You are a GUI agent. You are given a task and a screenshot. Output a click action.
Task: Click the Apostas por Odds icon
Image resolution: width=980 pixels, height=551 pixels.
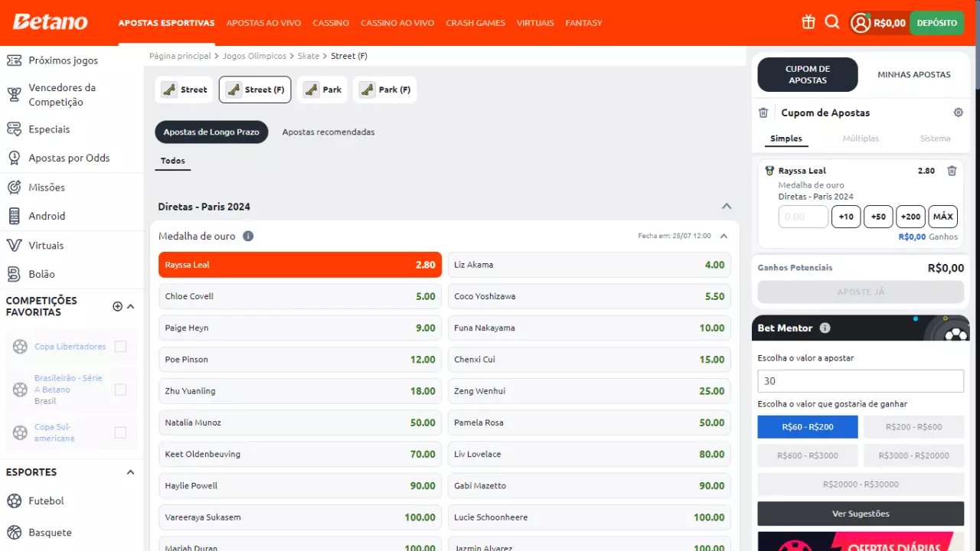click(14, 158)
